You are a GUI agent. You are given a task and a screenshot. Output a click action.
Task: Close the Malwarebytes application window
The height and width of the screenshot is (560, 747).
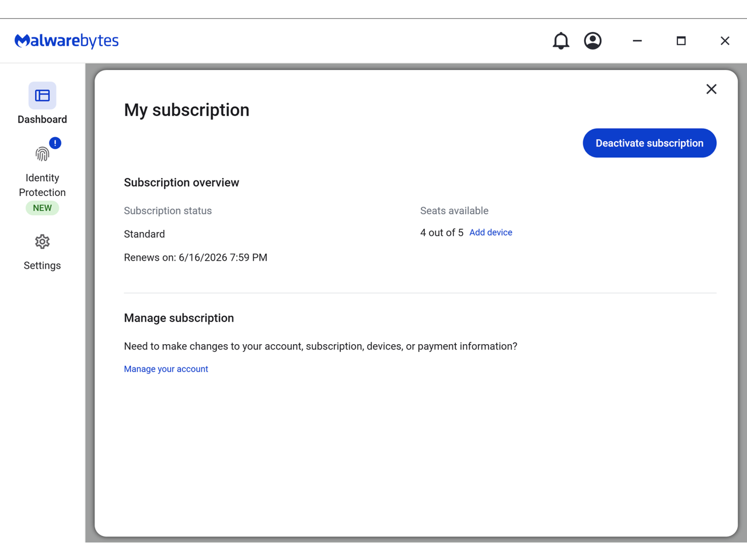(724, 41)
